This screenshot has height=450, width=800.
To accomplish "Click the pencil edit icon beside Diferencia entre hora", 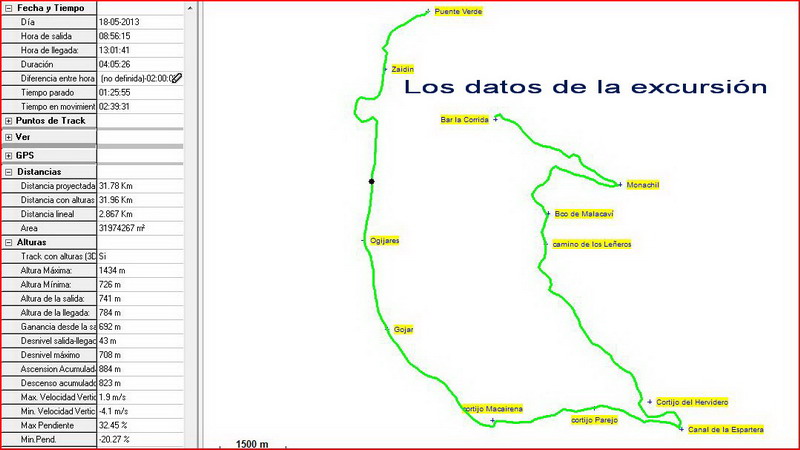I will (x=177, y=78).
